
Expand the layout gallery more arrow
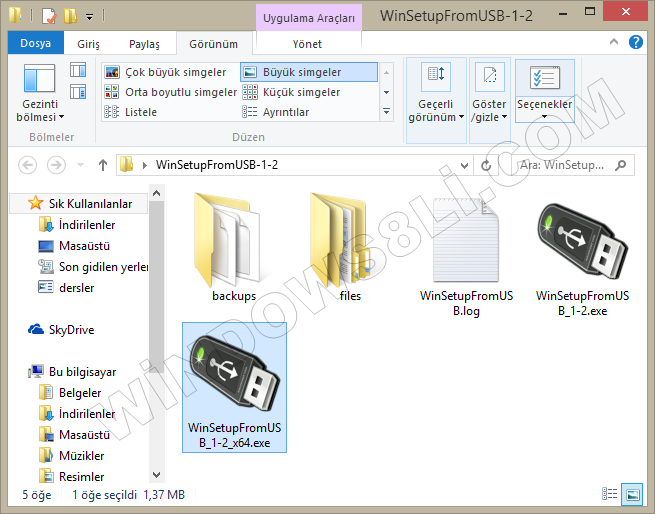[x=386, y=112]
